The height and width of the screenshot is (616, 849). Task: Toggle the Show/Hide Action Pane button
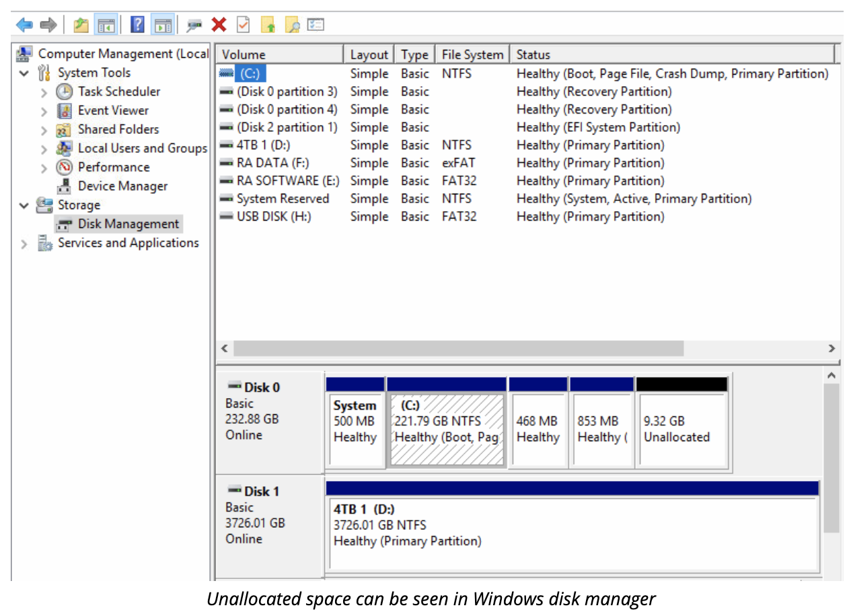tap(161, 26)
